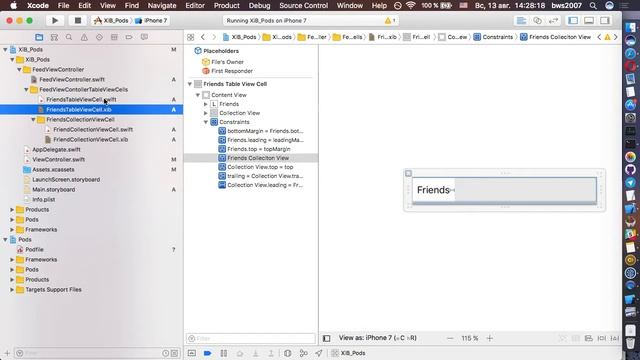This screenshot has height=360, width=640.
Task: Toggle breakpoints activation in debug bar
Action: (207, 353)
